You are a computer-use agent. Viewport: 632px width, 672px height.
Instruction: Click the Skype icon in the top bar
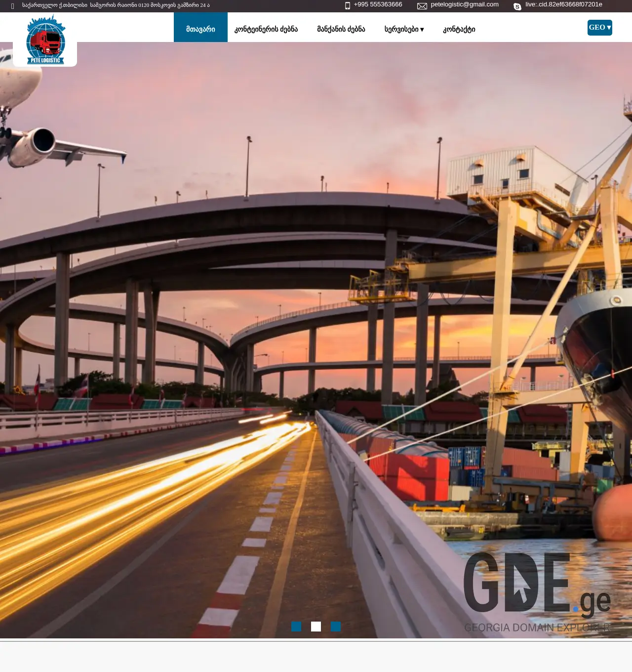click(x=516, y=5)
